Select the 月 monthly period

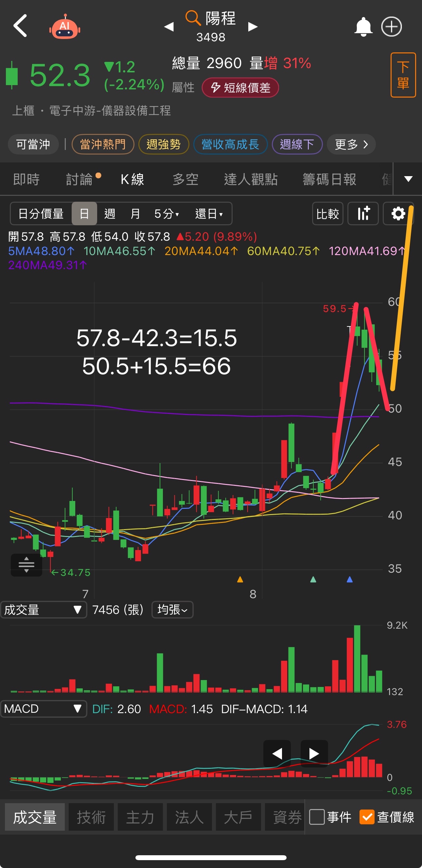135,213
